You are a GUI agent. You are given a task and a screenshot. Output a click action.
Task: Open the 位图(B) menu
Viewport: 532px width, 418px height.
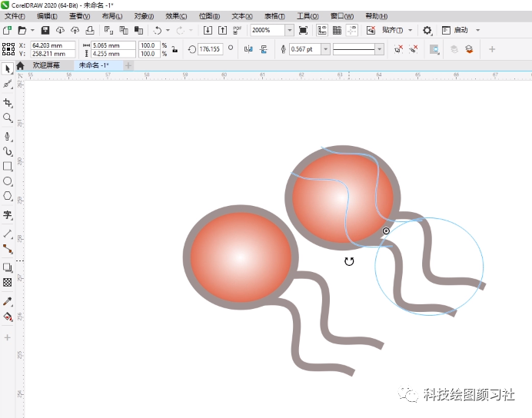tap(209, 16)
